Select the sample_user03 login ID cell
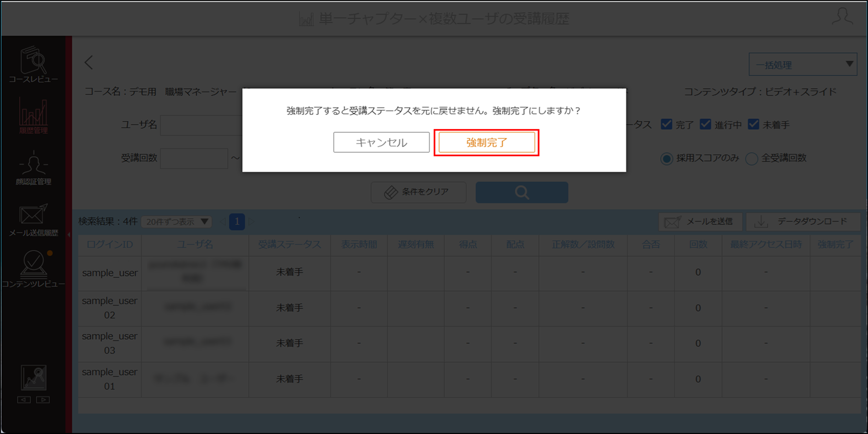Screen dimensions: 868x434 click(109, 343)
